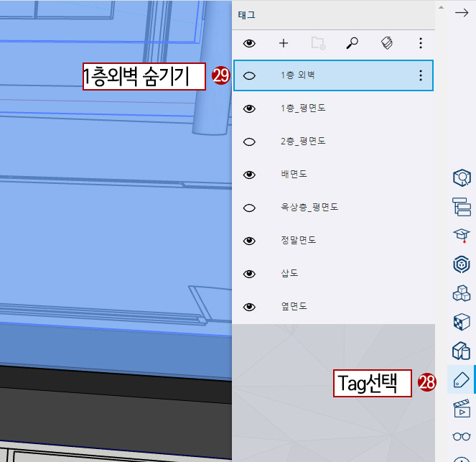The image size is (476, 462).
Task: Show the hidden 1층 외벽 tag
Action: tap(249, 75)
